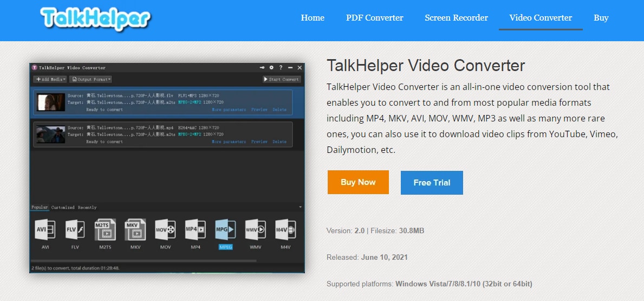Switch to the Popular tab
The height and width of the screenshot is (301, 644).
[x=40, y=207]
